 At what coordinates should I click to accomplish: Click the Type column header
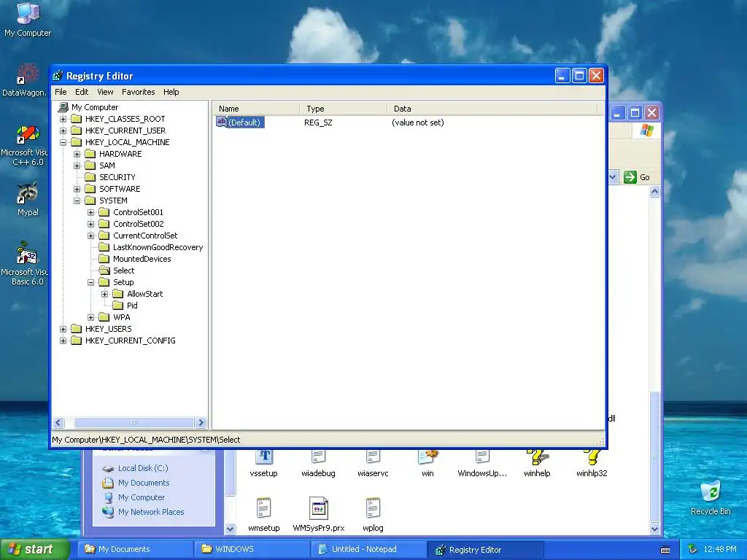click(x=344, y=109)
